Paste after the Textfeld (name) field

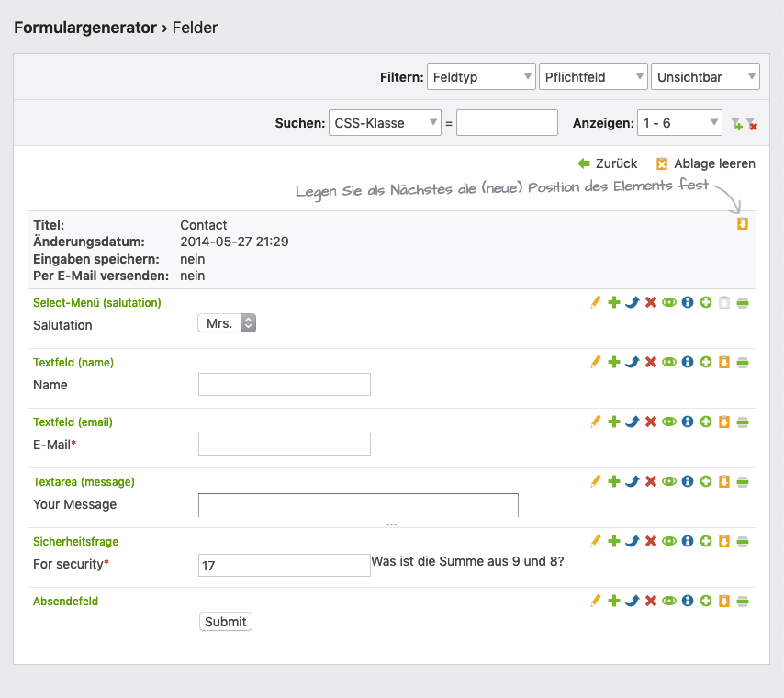pyautogui.click(x=724, y=362)
